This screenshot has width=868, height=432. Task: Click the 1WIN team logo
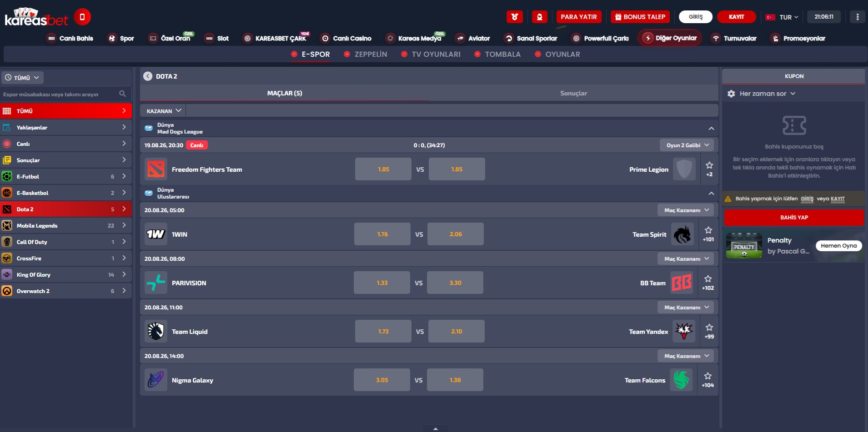click(x=156, y=234)
